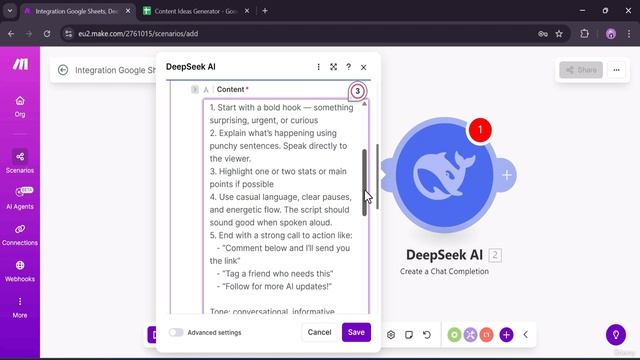Click the address bar URL

click(x=138, y=34)
